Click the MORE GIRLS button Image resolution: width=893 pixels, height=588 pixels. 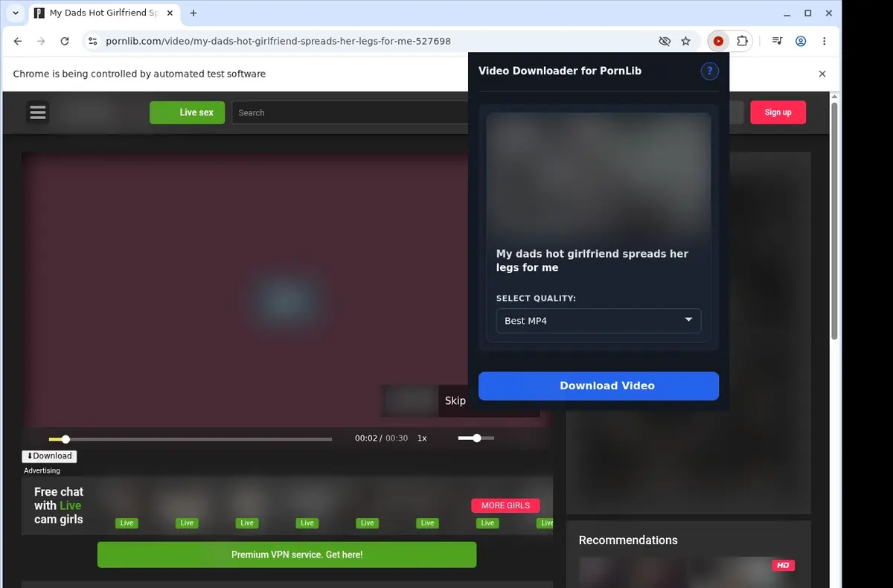505,505
